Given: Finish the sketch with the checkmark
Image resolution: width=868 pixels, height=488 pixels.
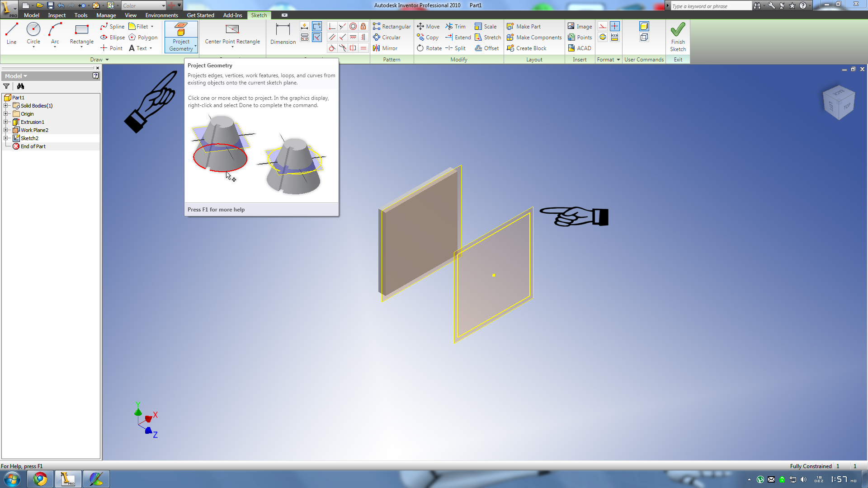Looking at the screenshot, I should [678, 36].
